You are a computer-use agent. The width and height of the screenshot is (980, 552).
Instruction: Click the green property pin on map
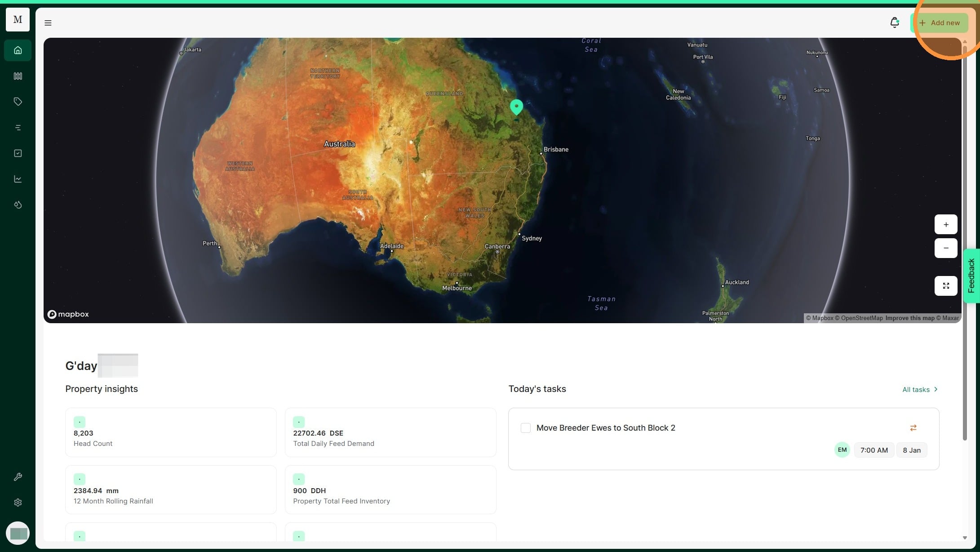point(516,107)
